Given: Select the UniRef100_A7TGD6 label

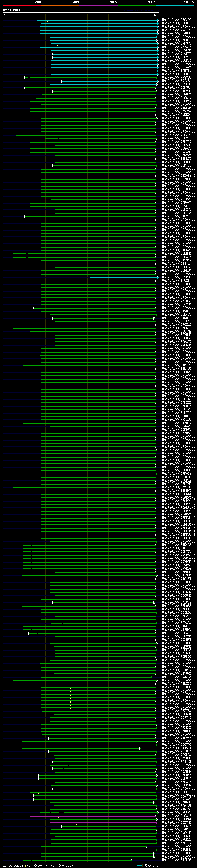Looking at the screenshot, I should pyautogui.click(x=177, y=653).
